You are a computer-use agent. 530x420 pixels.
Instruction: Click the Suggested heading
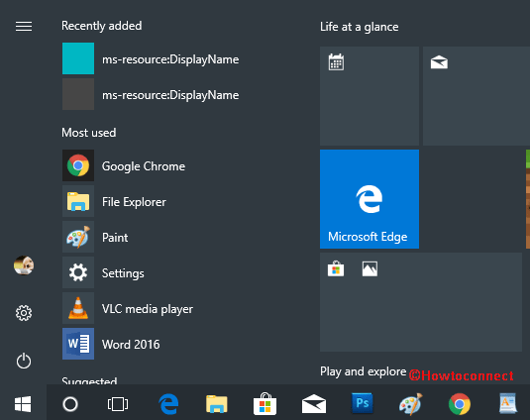tap(89, 380)
